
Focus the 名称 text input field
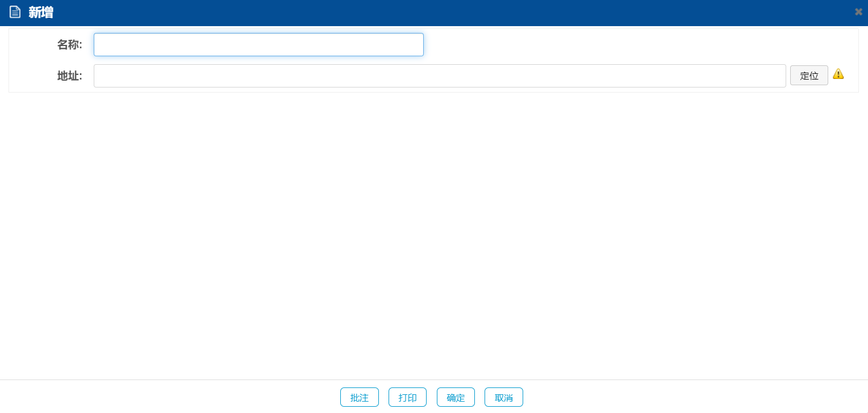click(258, 45)
